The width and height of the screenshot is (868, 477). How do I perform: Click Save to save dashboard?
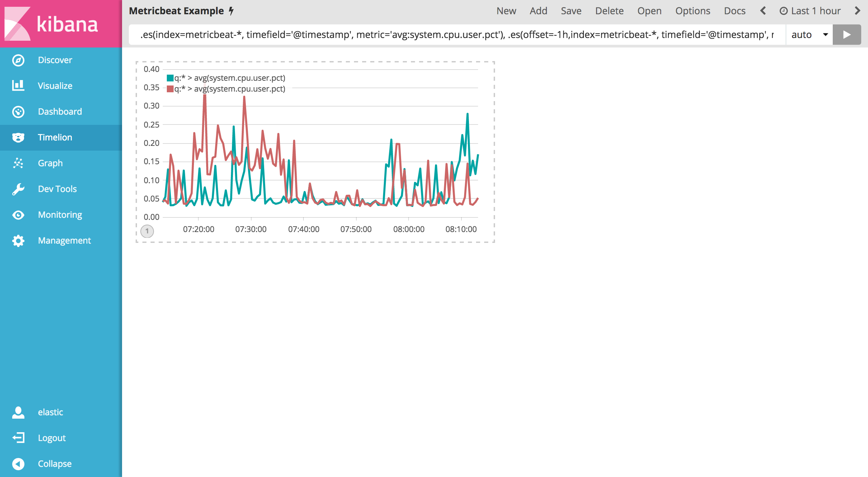point(570,11)
